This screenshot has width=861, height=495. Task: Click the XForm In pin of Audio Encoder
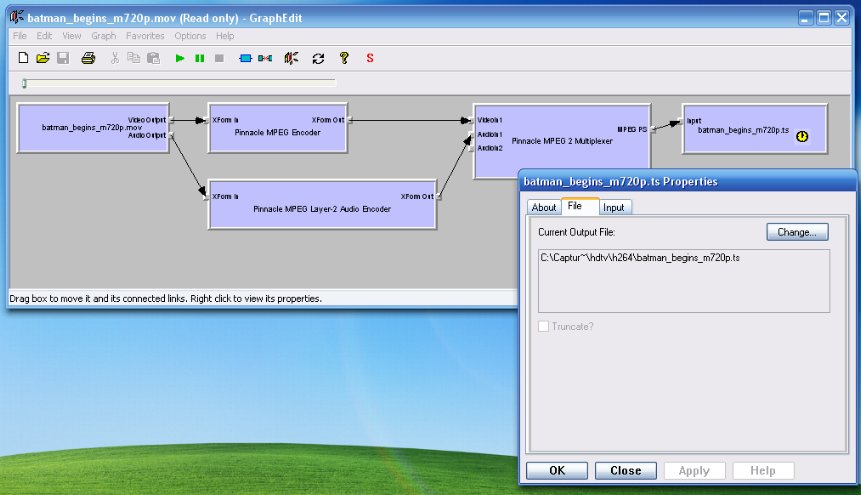(206, 197)
